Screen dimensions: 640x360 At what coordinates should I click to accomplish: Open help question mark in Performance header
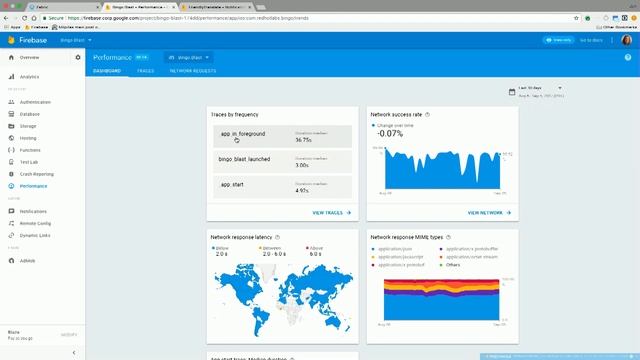click(628, 58)
